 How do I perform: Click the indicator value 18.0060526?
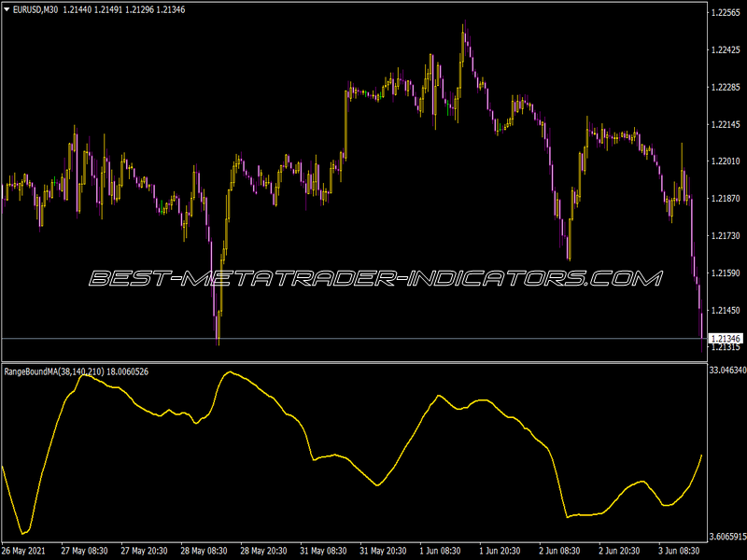[127, 371]
